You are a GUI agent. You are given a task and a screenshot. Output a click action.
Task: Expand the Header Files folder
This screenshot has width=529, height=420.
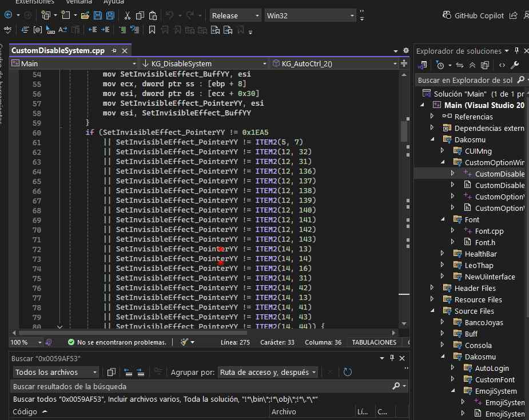coord(432,288)
